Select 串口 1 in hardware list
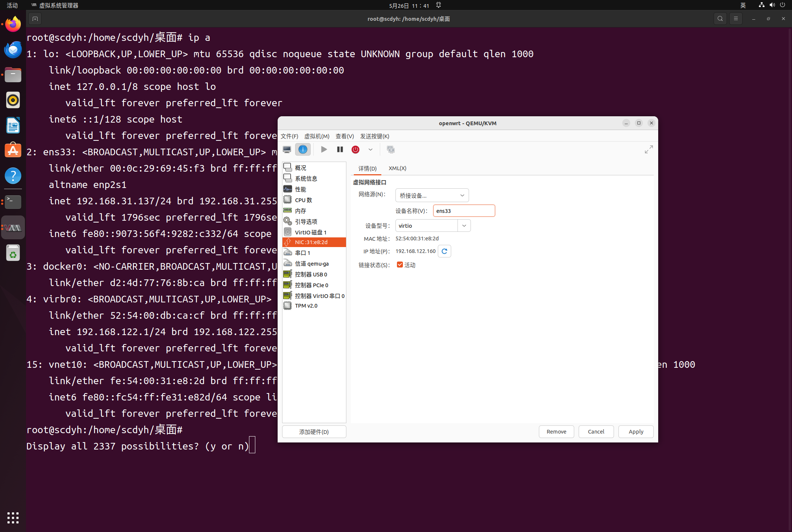The height and width of the screenshot is (532, 792). [314, 253]
